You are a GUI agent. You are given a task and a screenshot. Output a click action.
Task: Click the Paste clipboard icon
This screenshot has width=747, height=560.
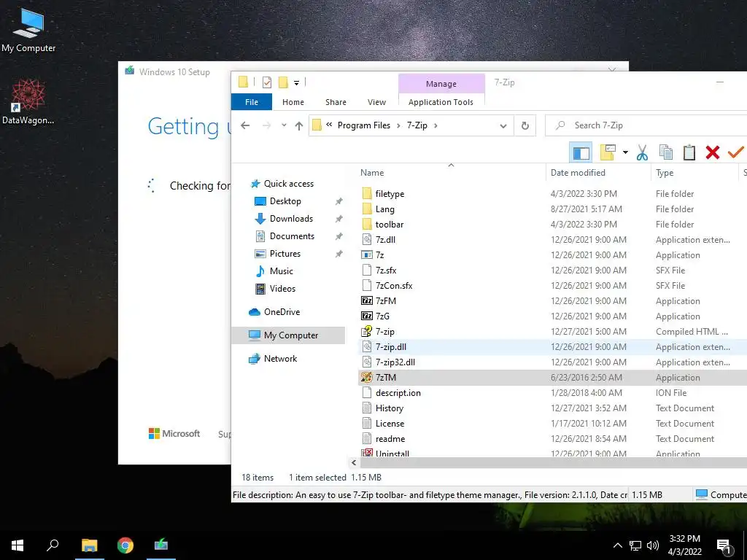point(689,153)
